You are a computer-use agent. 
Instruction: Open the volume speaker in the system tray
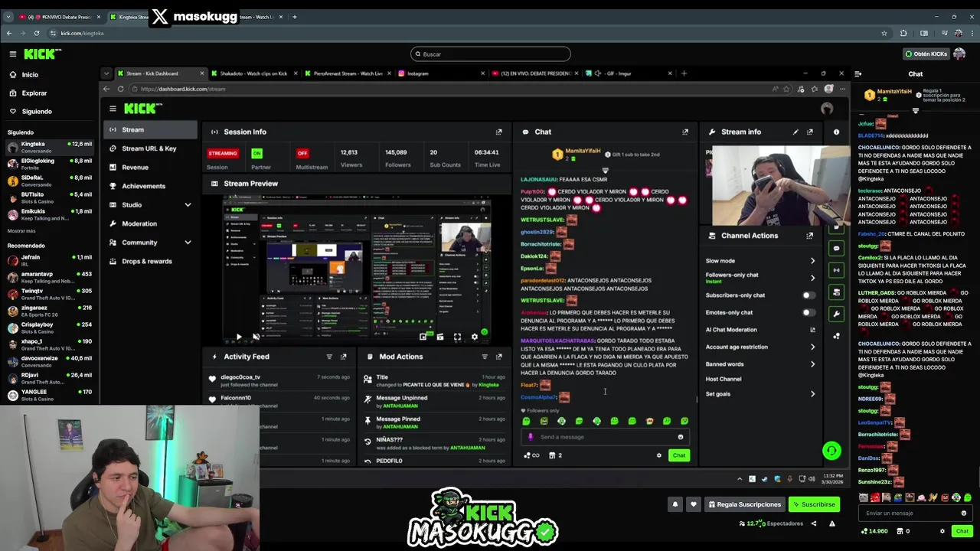812,479
